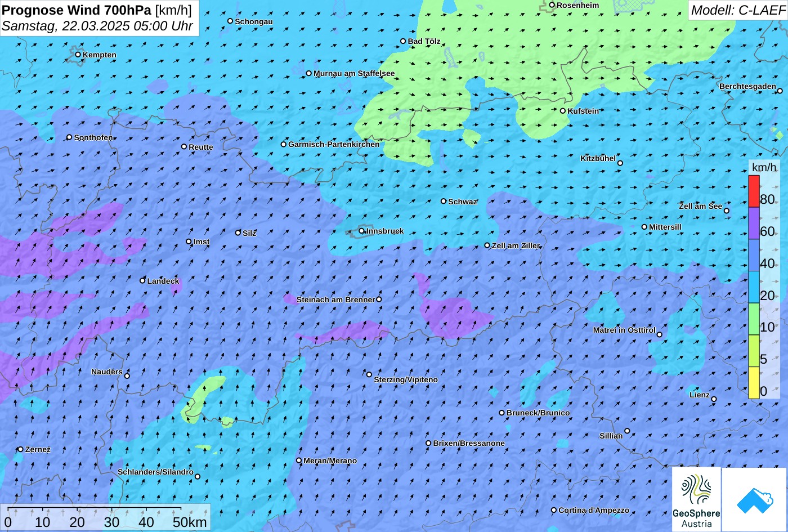This screenshot has width=788, height=532.
Task: Select the Nauders location marker dot
Action: click(127, 376)
